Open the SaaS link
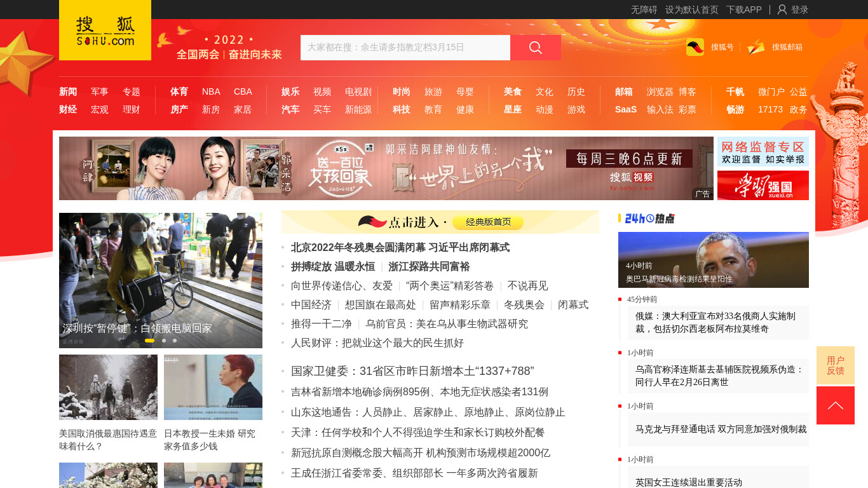The width and height of the screenshot is (868, 488). click(626, 109)
